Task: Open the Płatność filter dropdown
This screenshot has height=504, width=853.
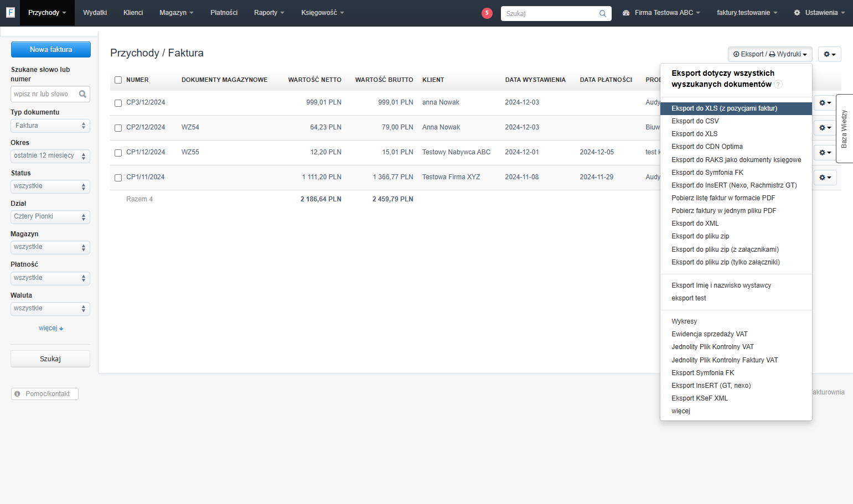Action: 50,278
